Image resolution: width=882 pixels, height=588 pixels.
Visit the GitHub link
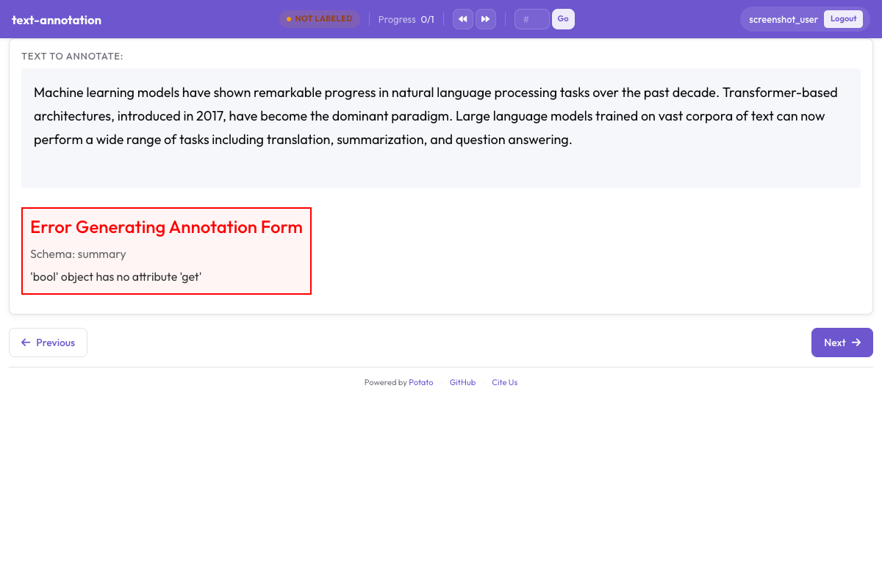[462, 382]
